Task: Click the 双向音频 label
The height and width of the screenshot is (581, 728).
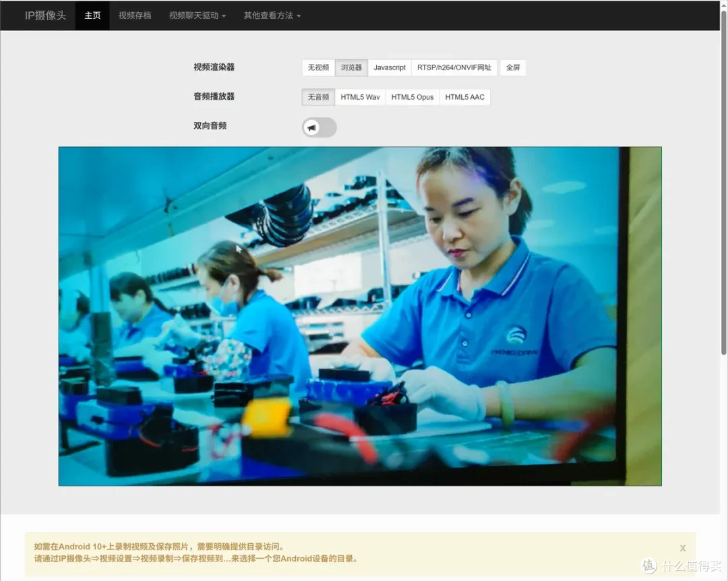Action: click(210, 126)
